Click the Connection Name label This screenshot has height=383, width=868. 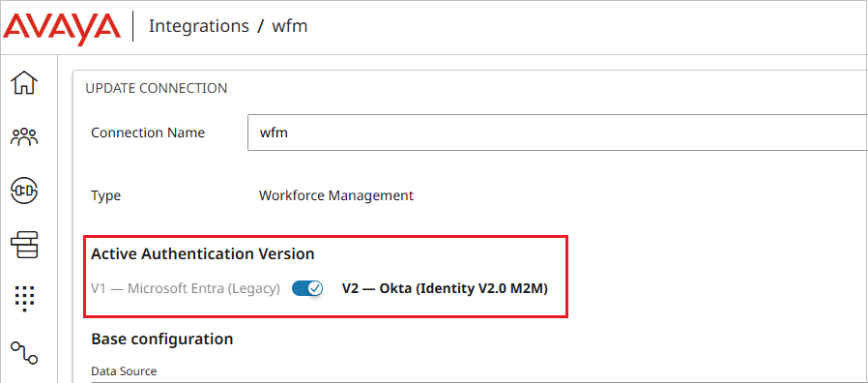(x=148, y=133)
